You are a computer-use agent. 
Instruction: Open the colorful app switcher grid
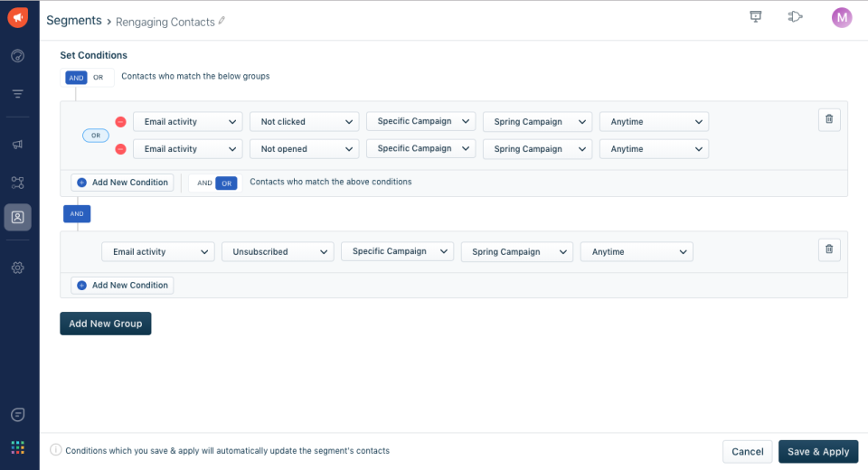(x=18, y=447)
